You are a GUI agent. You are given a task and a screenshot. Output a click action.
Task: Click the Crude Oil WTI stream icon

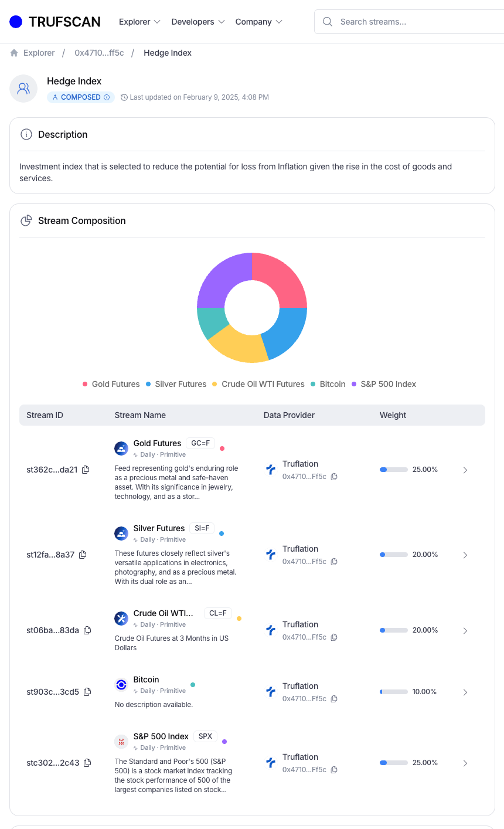[121, 619]
